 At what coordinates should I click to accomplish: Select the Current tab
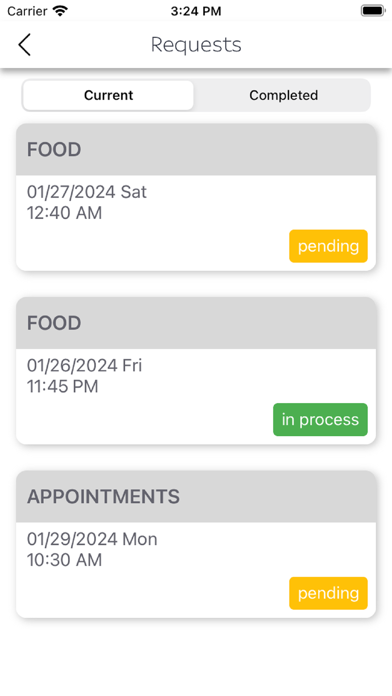[x=108, y=95]
